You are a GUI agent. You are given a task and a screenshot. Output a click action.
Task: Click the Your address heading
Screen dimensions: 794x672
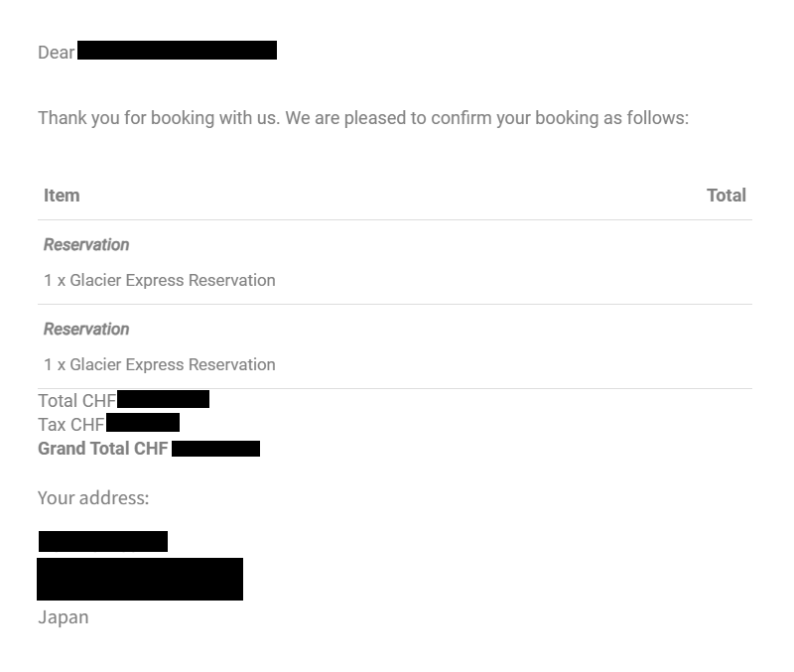click(93, 498)
